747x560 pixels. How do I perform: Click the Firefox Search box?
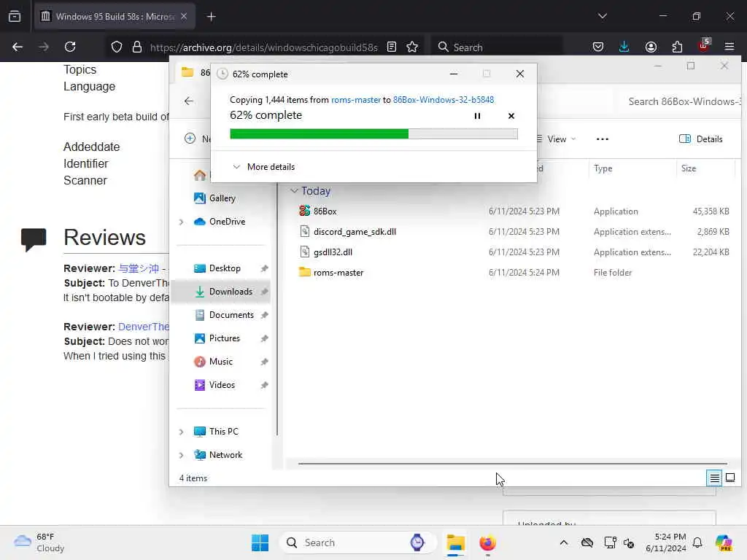pyautogui.click(x=498, y=47)
